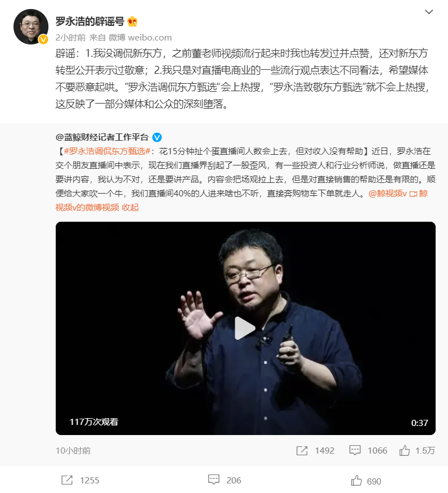
Task: Open the quoted post's 10小时前 timestamp
Action: (73, 451)
